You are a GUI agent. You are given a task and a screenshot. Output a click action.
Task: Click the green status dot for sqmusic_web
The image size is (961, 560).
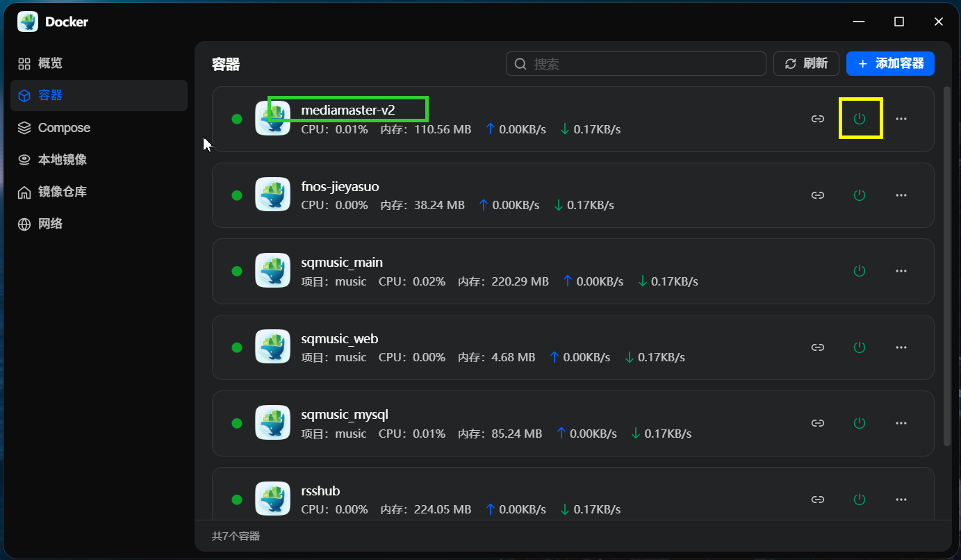[237, 347]
